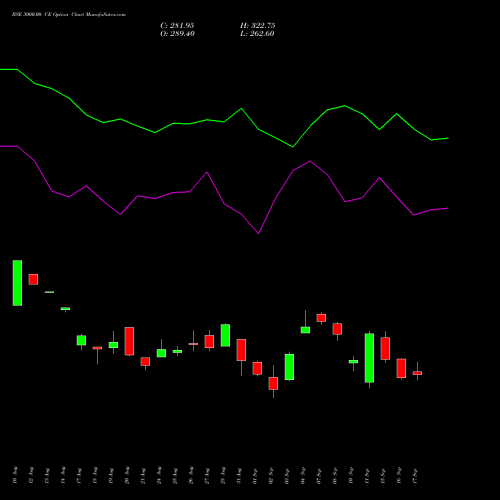Select the 17 Sep date label
This screenshot has height=500, width=500.
tap(415, 475)
